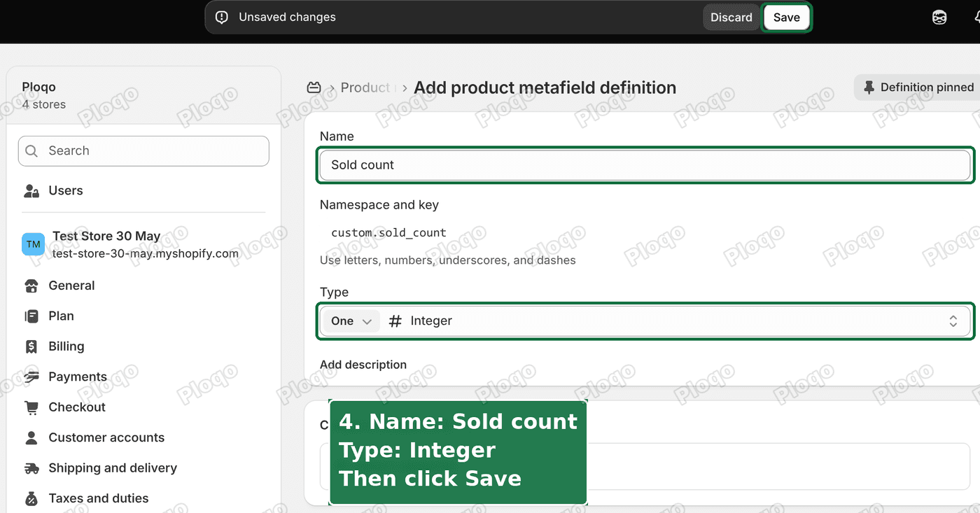Open the One list-option dropdown
This screenshot has width=980, height=513.
point(351,321)
